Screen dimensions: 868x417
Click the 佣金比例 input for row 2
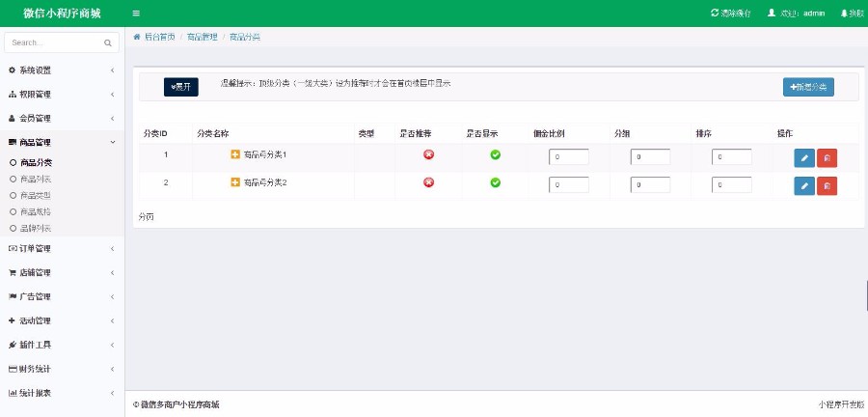pyautogui.click(x=568, y=184)
